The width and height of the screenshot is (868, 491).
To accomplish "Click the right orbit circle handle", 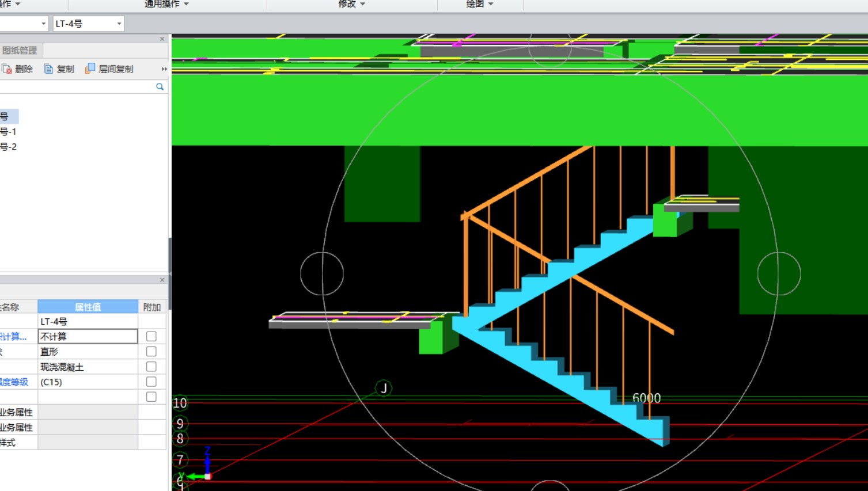I will [x=779, y=273].
